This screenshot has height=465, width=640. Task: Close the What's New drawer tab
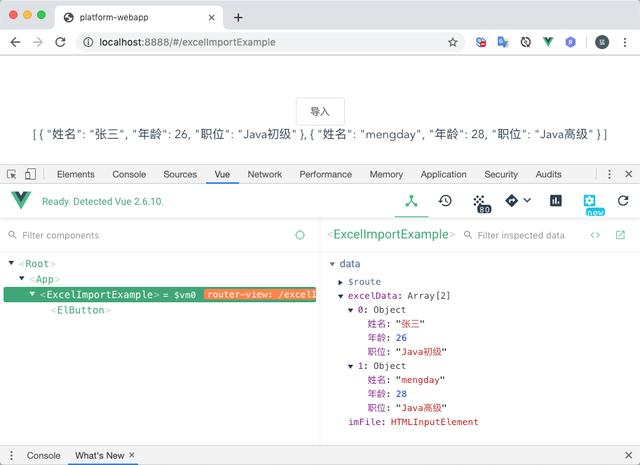coord(132,455)
